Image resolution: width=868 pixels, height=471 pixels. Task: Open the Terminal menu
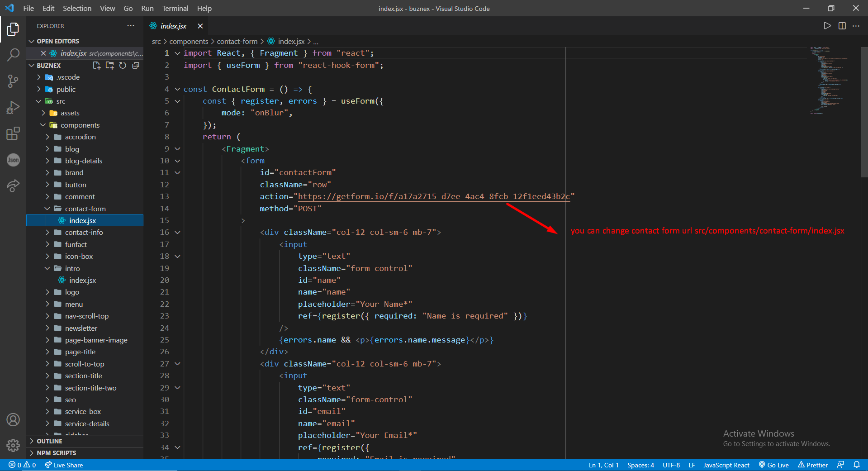click(175, 8)
